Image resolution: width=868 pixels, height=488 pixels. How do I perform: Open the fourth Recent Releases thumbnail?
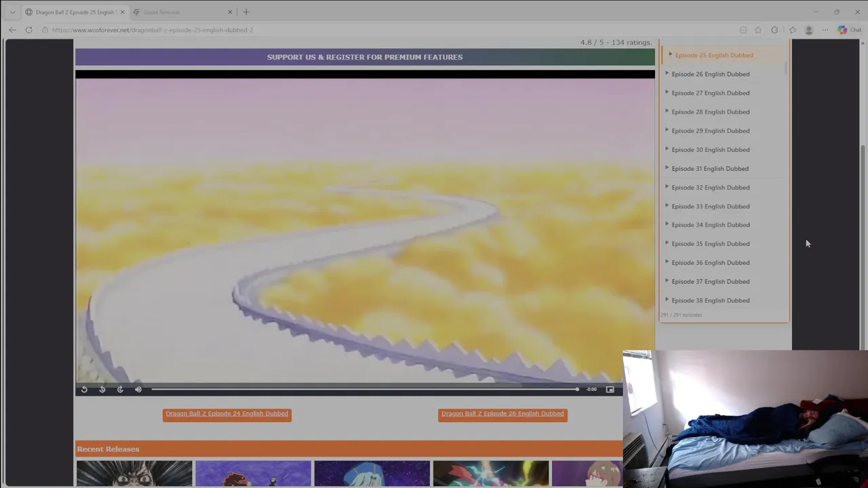[490, 474]
